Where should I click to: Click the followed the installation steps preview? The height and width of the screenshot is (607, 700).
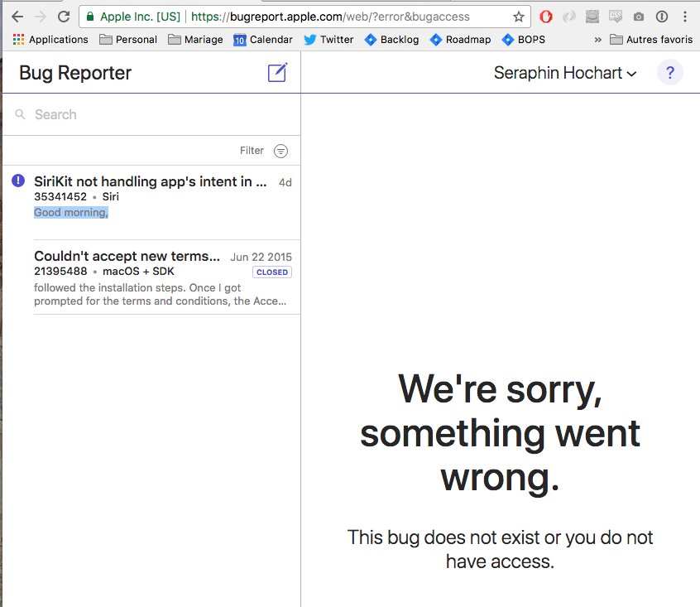160,294
